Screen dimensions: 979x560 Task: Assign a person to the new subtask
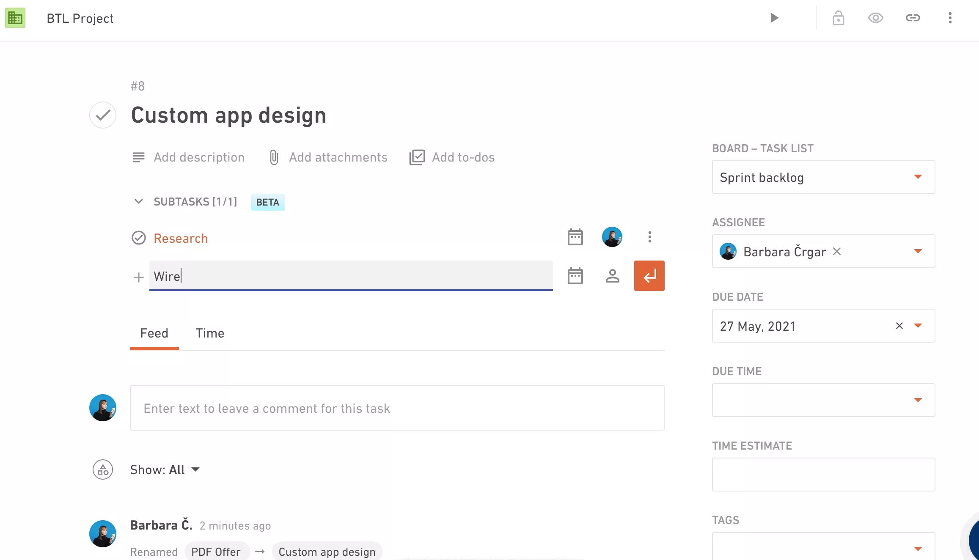point(612,276)
